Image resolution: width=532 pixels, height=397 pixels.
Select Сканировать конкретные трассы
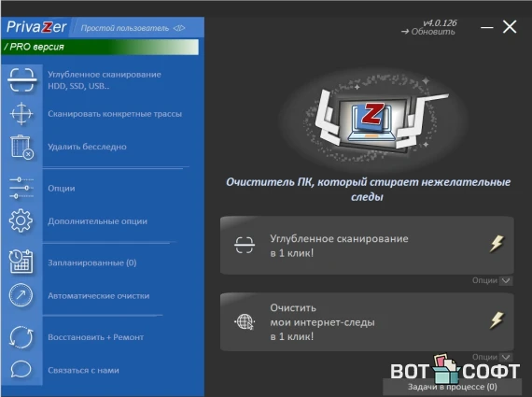(x=115, y=114)
